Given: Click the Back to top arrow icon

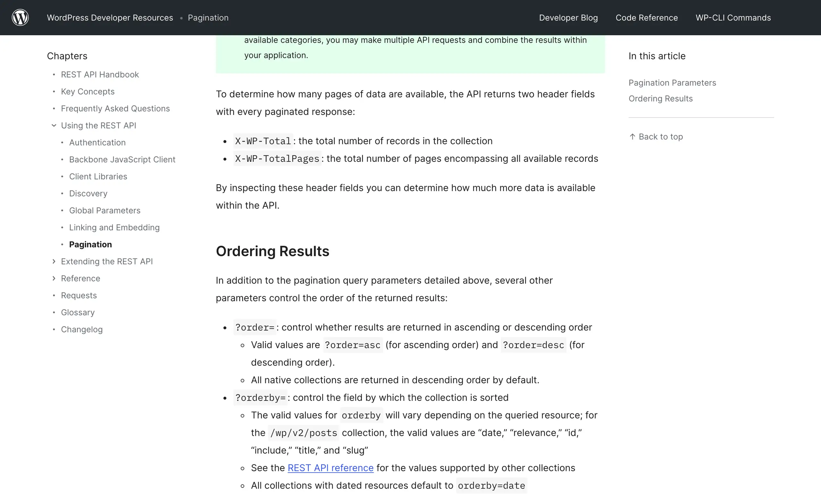Looking at the screenshot, I should click(x=632, y=137).
